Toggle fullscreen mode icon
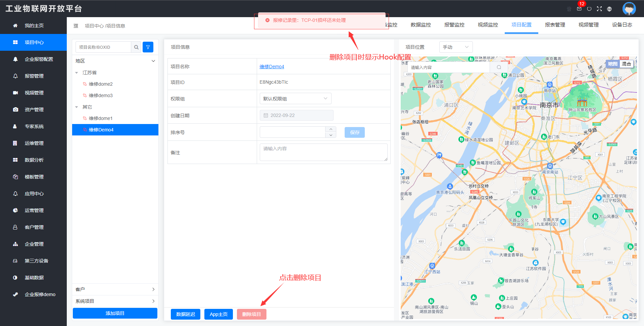Screen dimensions: 644x326 click(x=599, y=9)
